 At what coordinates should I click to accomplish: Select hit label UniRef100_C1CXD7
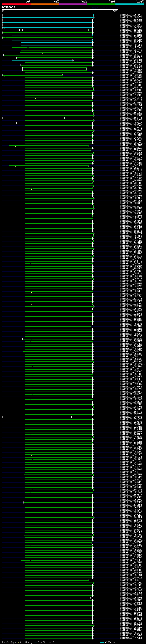(x=131, y=635)
